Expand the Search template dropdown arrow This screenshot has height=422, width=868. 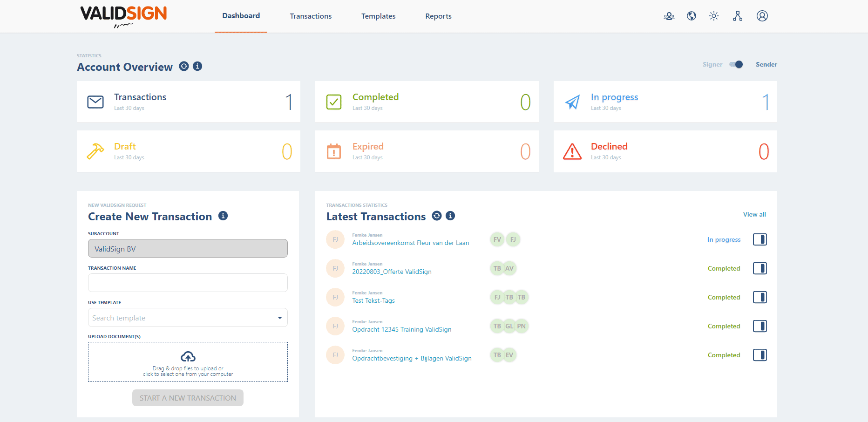pos(280,318)
